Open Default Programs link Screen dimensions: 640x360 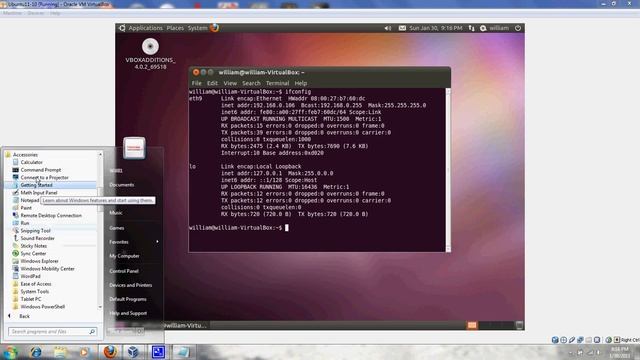[x=128, y=299]
